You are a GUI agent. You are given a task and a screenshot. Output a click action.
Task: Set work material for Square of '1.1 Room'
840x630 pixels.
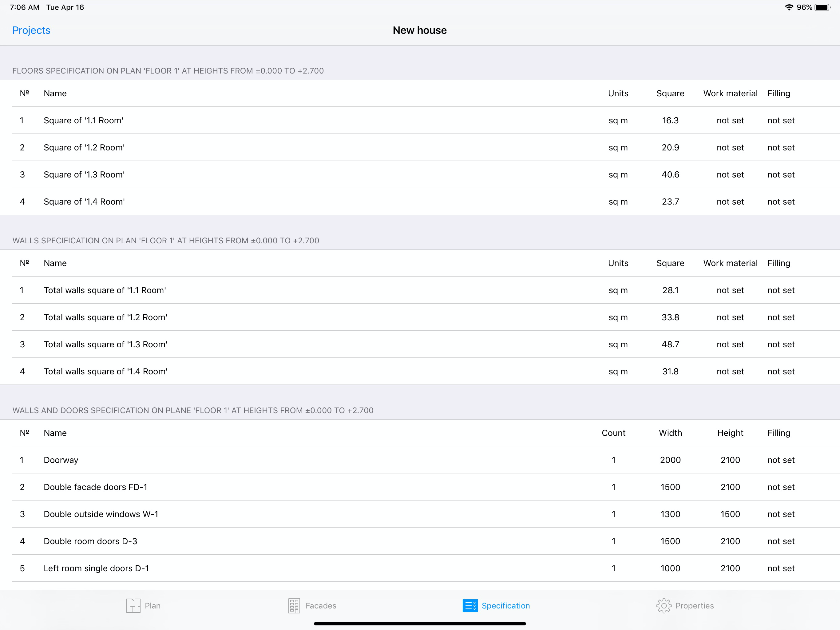730,120
